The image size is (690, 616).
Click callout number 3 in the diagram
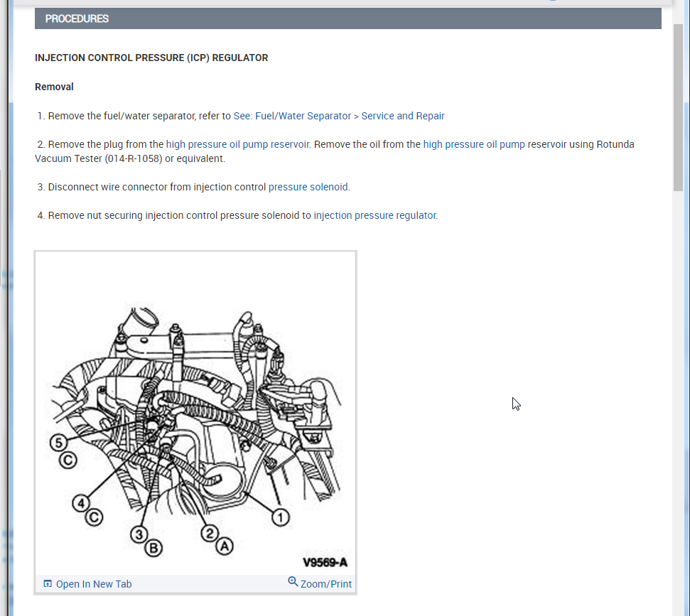pos(139,534)
